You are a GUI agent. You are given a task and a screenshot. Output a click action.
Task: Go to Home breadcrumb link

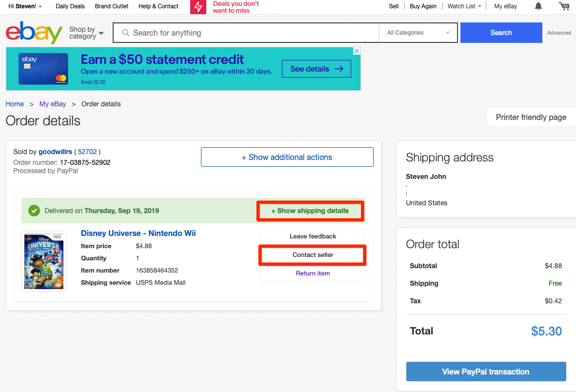coord(15,104)
